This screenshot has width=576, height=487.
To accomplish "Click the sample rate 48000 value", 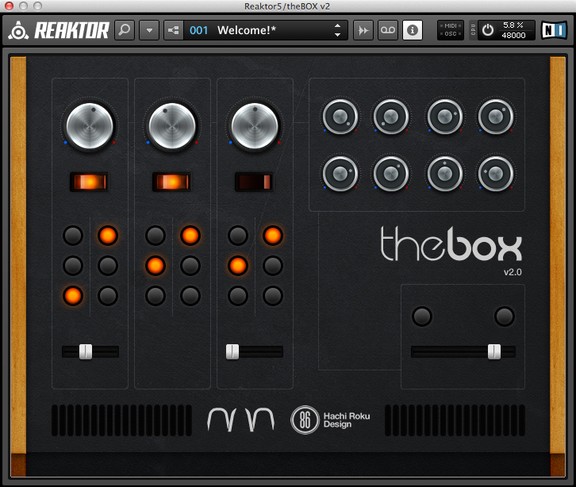I will pyautogui.click(x=513, y=35).
